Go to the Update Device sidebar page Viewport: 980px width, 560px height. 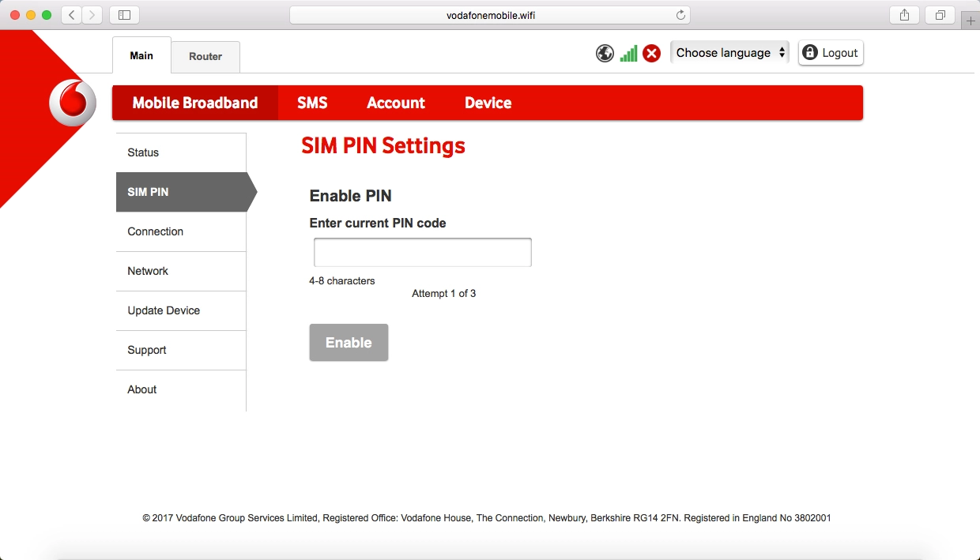coord(164,310)
